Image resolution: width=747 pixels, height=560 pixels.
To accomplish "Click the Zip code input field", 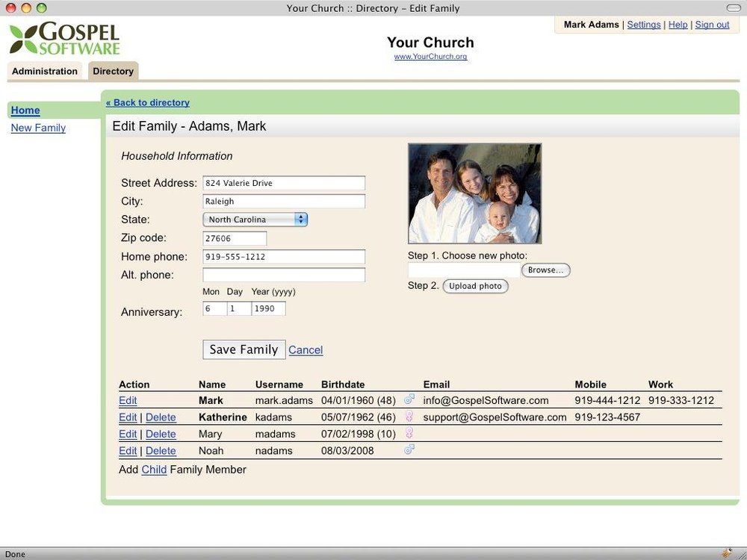I will pyautogui.click(x=235, y=237).
